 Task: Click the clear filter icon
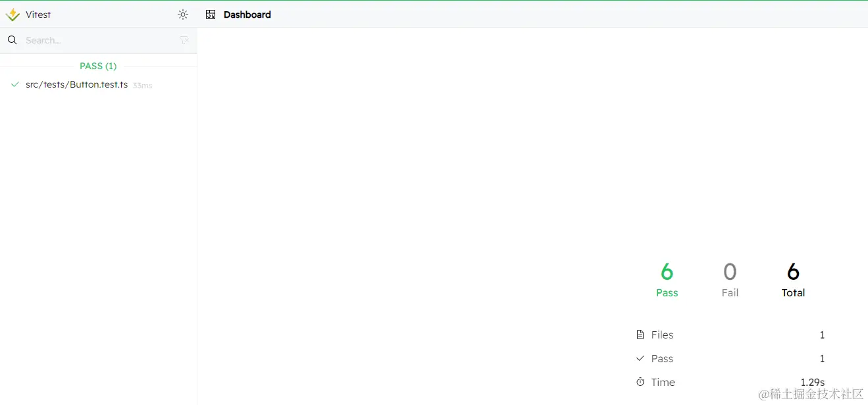click(184, 40)
